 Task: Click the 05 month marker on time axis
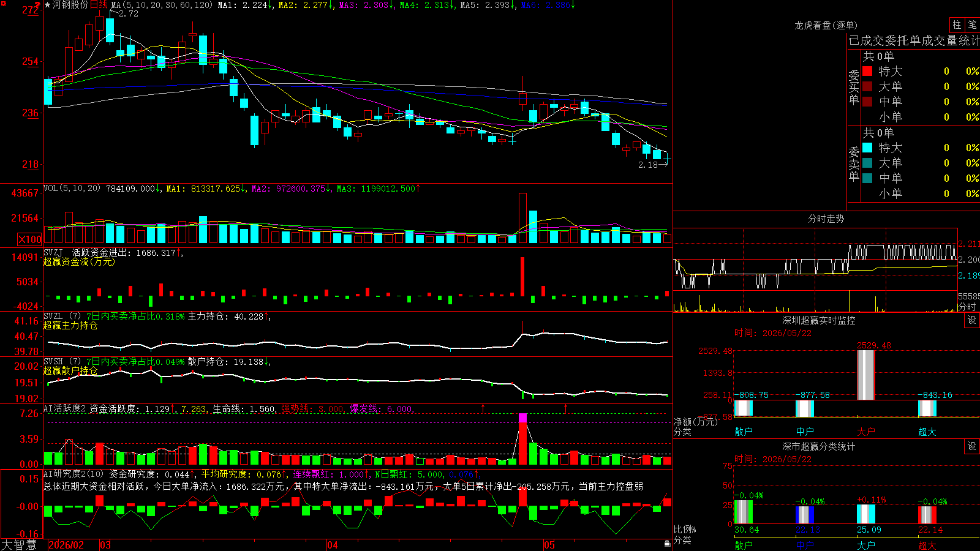[x=549, y=545]
